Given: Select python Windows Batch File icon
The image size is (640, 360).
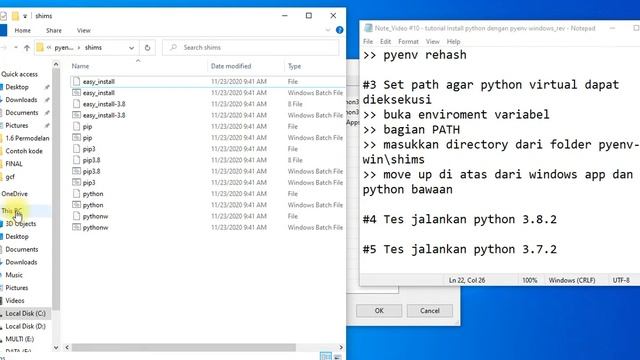Looking at the screenshot, I should (76, 205).
